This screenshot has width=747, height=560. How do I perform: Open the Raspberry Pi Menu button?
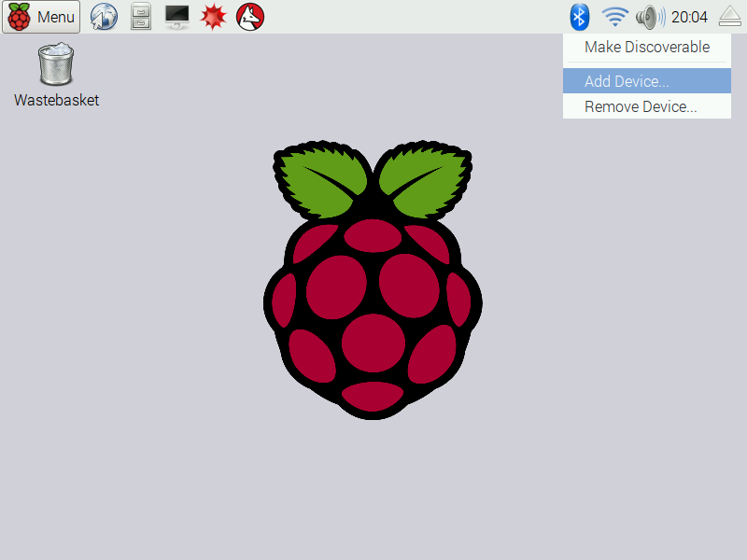coord(41,17)
